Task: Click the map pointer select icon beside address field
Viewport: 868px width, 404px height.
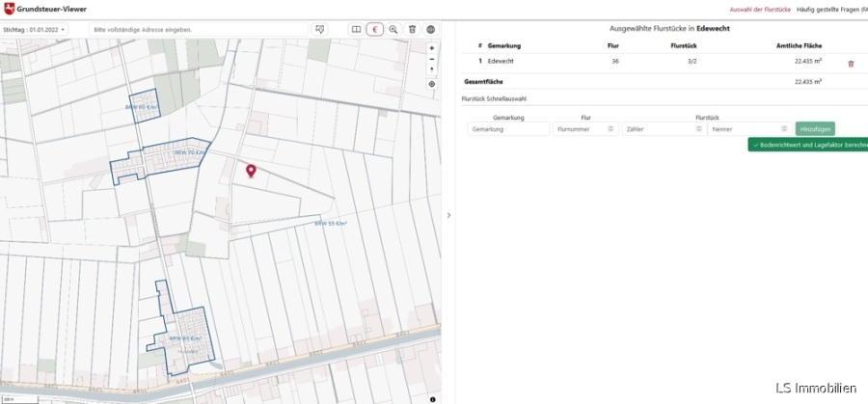Action: (320, 30)
